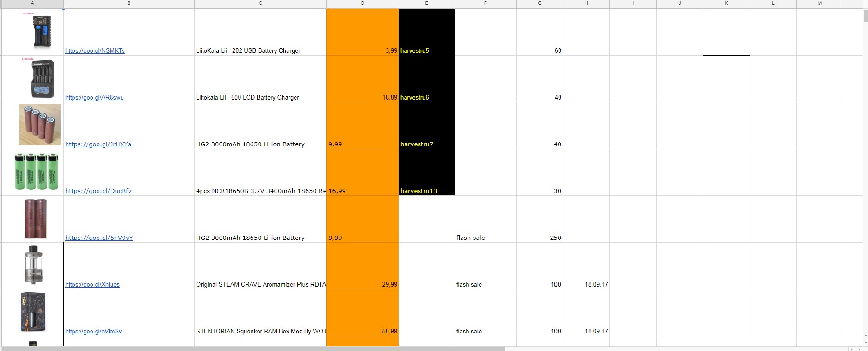Select date cell 18.09.17 in STENTORIAN row
Screen dimensions: 868x351
click(586, 313)
